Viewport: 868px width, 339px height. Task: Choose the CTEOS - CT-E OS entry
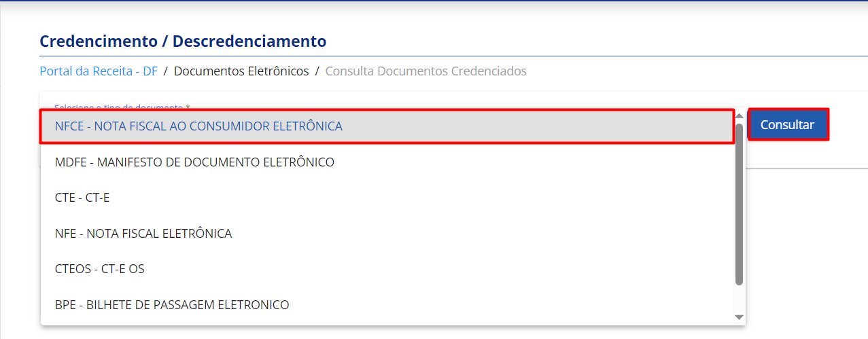[100, 269]
